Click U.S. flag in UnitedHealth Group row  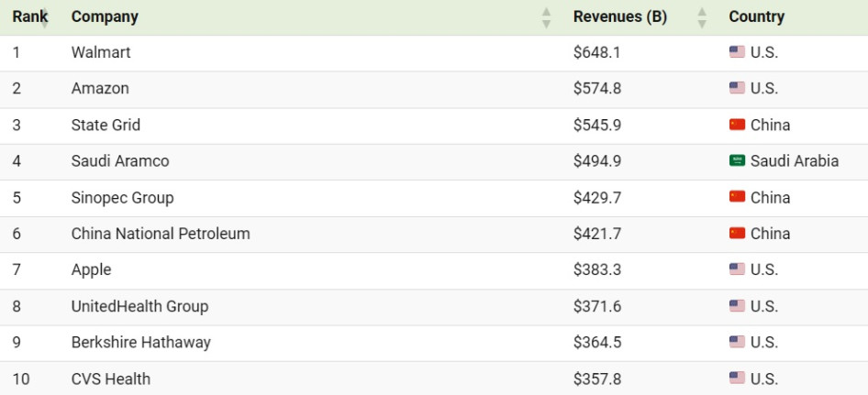point(737,306)
